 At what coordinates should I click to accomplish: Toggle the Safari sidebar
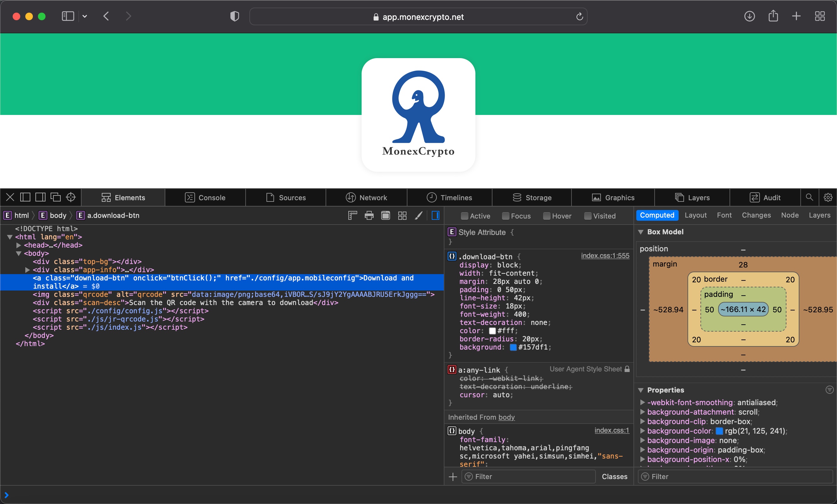pos(68,16)
